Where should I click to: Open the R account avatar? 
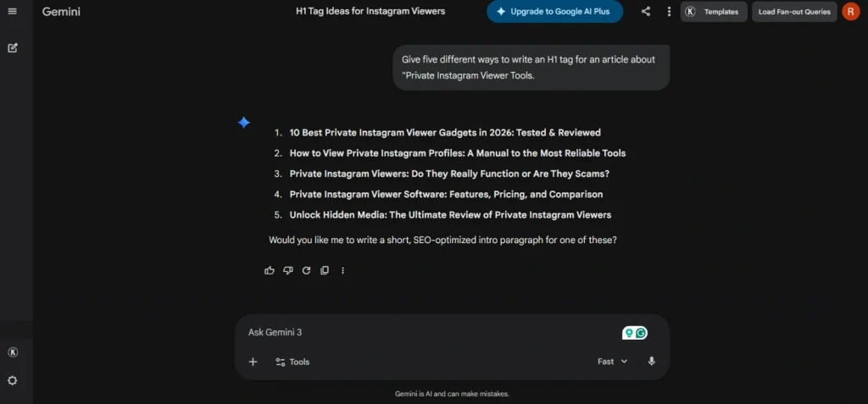tap(851, 12)
